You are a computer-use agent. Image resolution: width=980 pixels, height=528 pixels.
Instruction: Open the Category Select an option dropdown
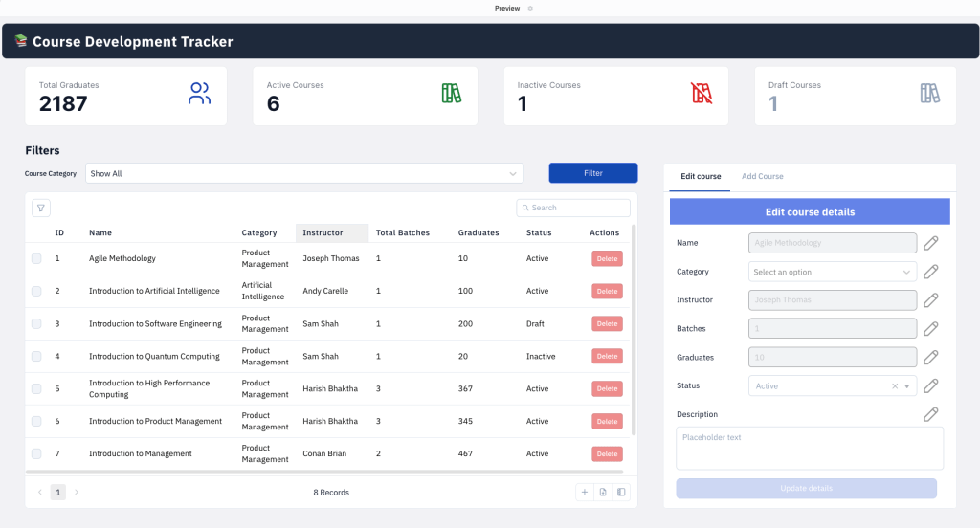[832, 272]
